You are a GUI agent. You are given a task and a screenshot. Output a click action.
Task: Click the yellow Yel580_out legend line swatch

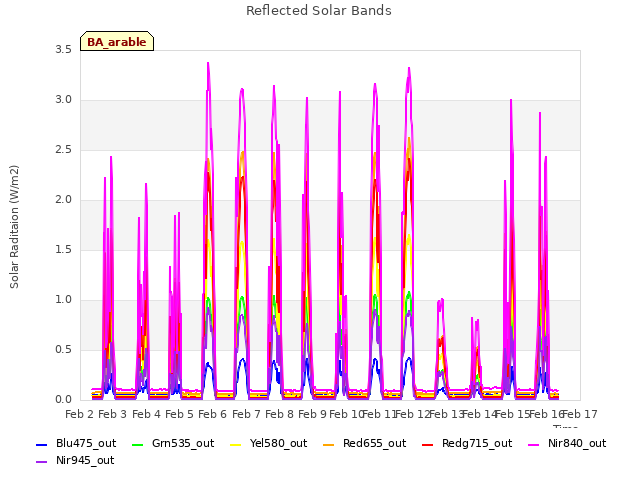click(236, 444)
